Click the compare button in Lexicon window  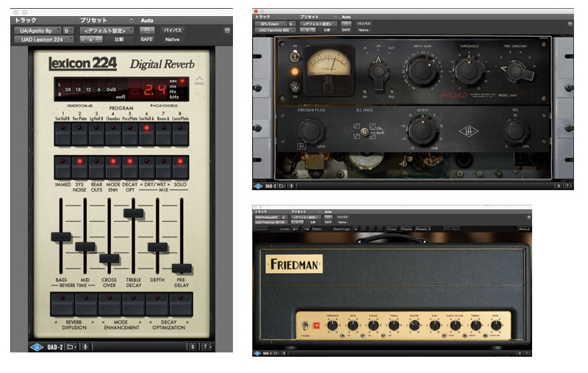119,40
